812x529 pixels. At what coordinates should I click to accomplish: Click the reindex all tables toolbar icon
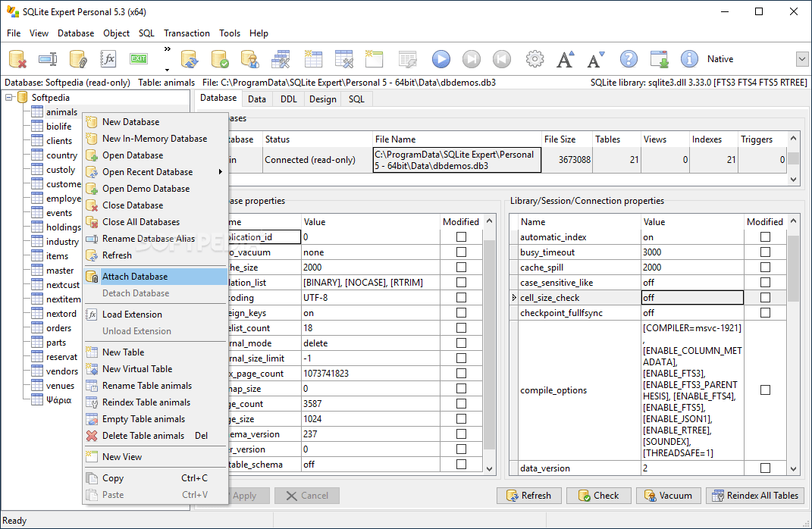(x=281, y=59)
